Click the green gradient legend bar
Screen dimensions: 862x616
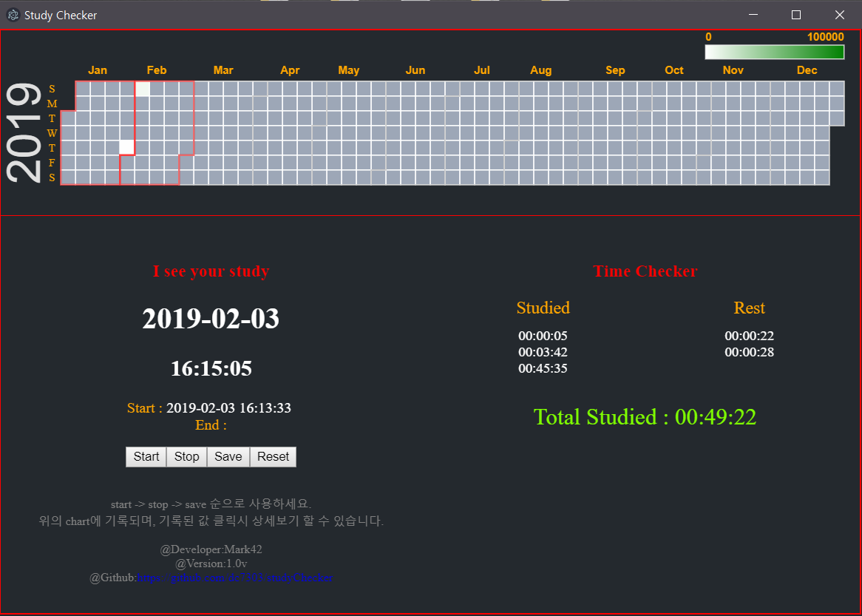tap(774, 52)
